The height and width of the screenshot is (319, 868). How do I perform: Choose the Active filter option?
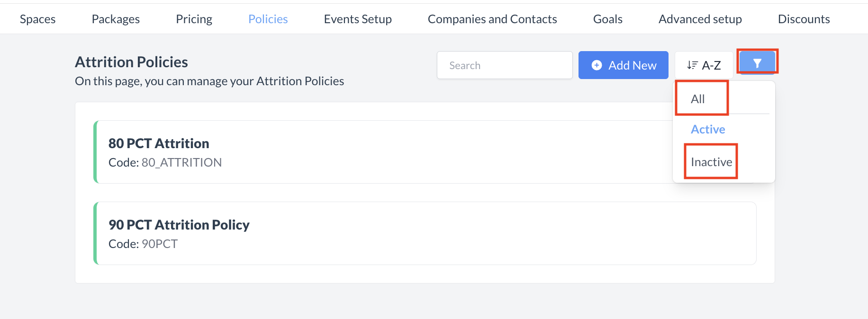[x=708, y=129]
